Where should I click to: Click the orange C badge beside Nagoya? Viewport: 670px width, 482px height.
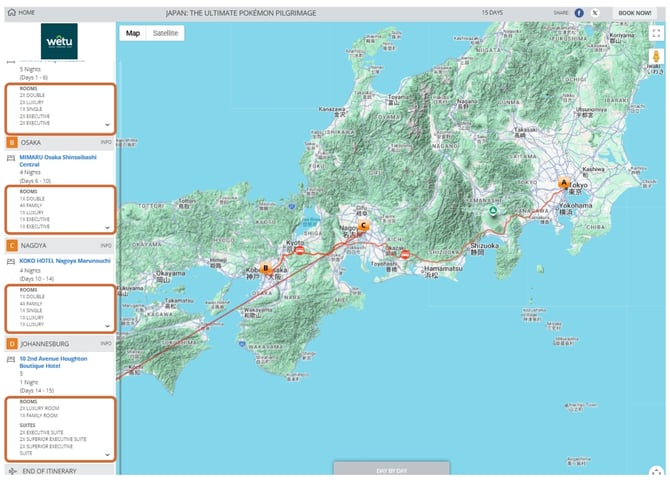point(12,246)
